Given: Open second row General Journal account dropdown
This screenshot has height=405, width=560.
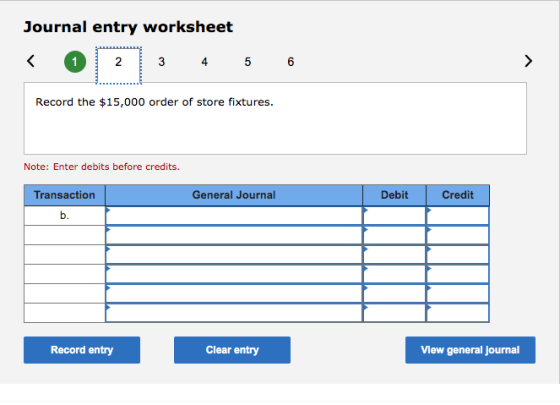Looking at the screenshot, I should tap(234, 235).
